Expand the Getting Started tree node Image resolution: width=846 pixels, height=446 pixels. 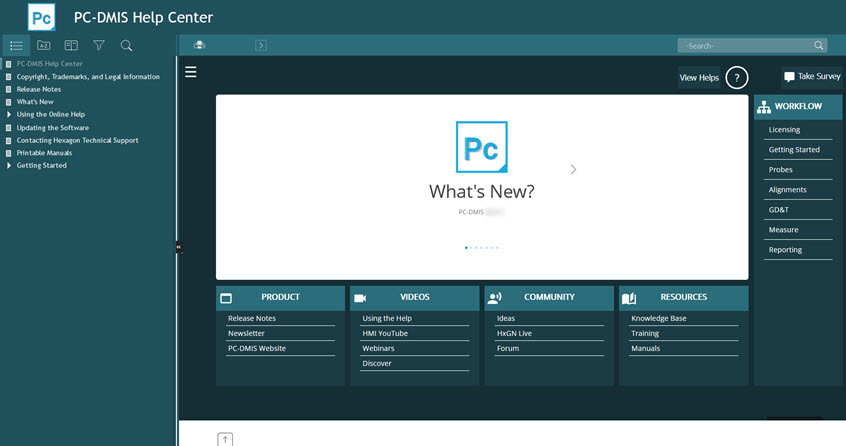click(x=9, y=166)
